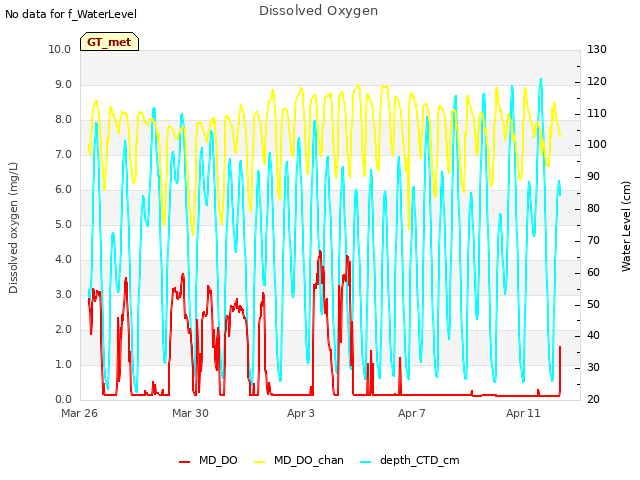Click the 70 right-axis tick label
The width and height of the screenshot is (640, 480).
pyautogui.click(x=593, y=240)
